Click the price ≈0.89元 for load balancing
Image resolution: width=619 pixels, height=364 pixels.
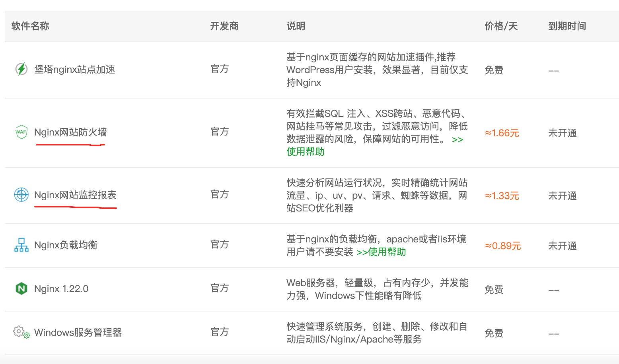click(x=503, y=246)
